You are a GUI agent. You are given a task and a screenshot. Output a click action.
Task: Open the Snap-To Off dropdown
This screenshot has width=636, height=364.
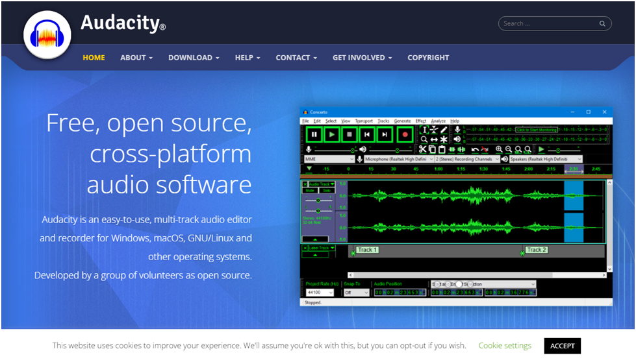point(357,293)
